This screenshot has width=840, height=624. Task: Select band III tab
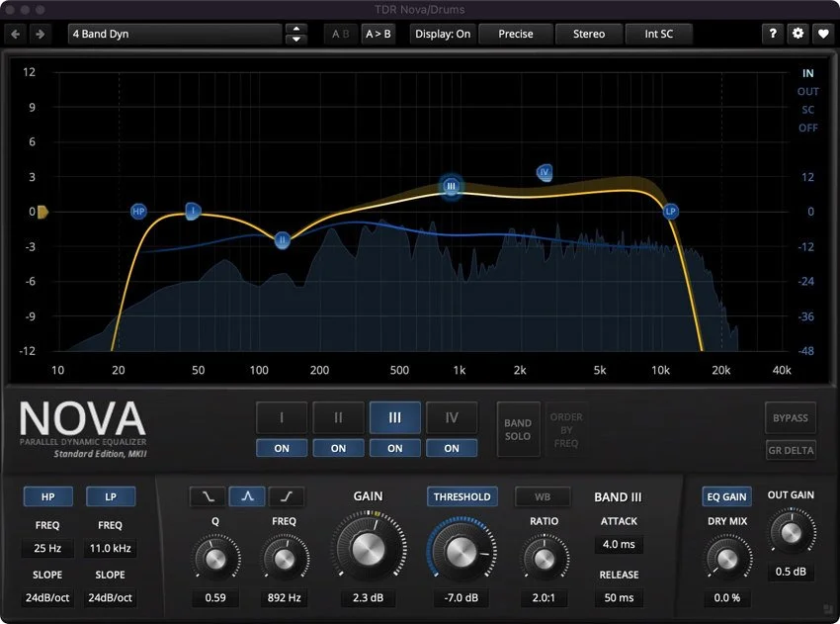(395, 417)
